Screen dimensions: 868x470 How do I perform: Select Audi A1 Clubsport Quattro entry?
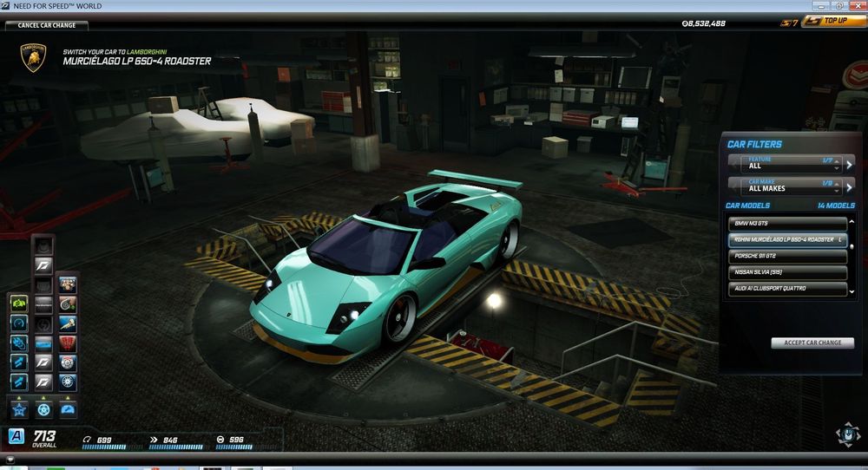coord(788,289)
